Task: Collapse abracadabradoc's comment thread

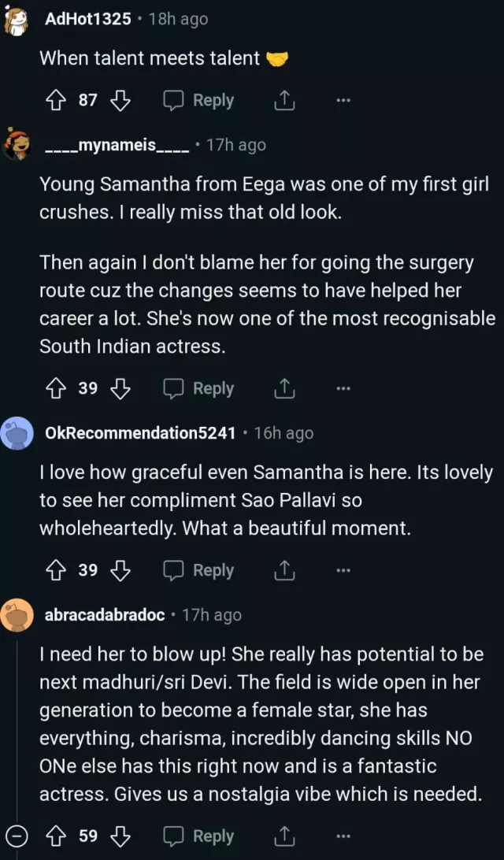Action: (x=17, y=836)
